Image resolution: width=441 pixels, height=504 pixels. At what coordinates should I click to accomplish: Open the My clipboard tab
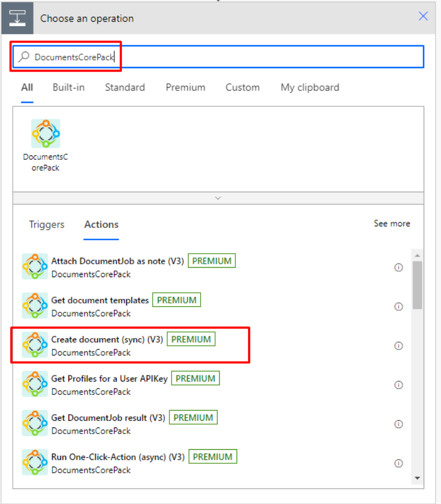(310, 87)
